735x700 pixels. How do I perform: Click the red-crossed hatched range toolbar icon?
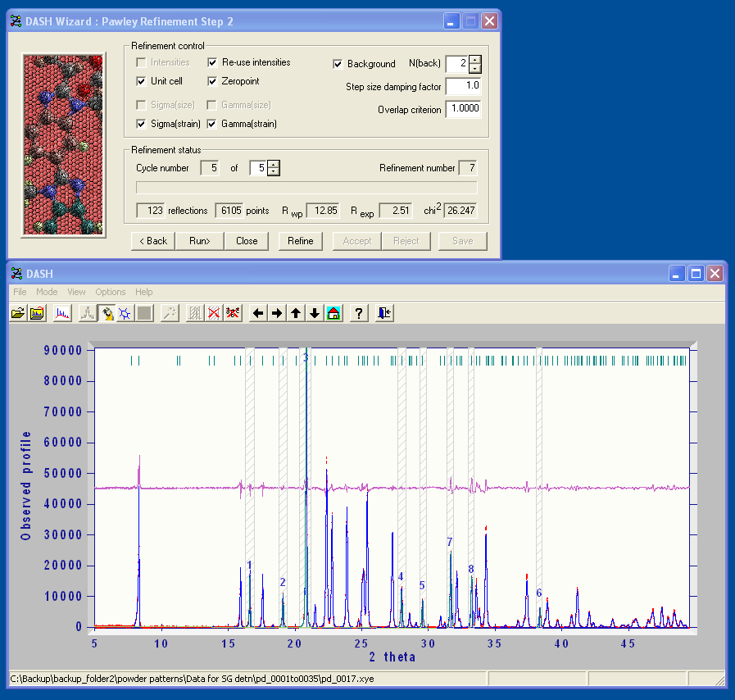pos(214,313)
